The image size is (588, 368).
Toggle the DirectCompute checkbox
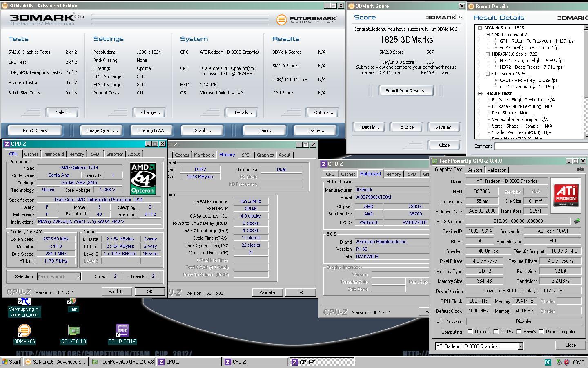(541, 332)
